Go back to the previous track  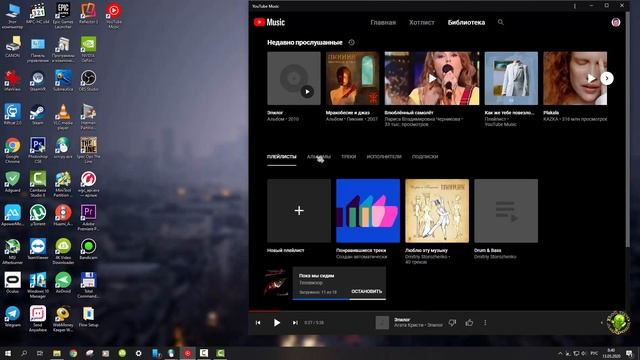pyautogui.click(x=258, y=322)
